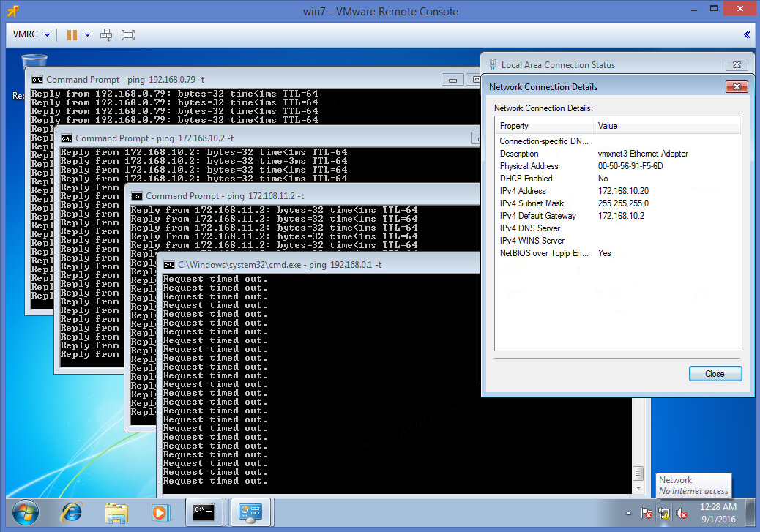Click the muted volume tray icon

682,514
